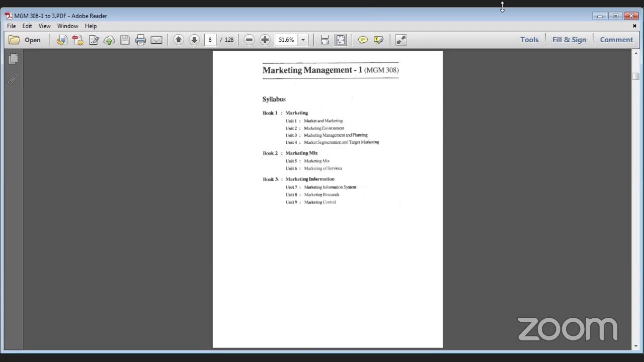This screenshot has width=644, height=362.
Task: Add a sticky note comment icon
Action: [x=363, y=40]
